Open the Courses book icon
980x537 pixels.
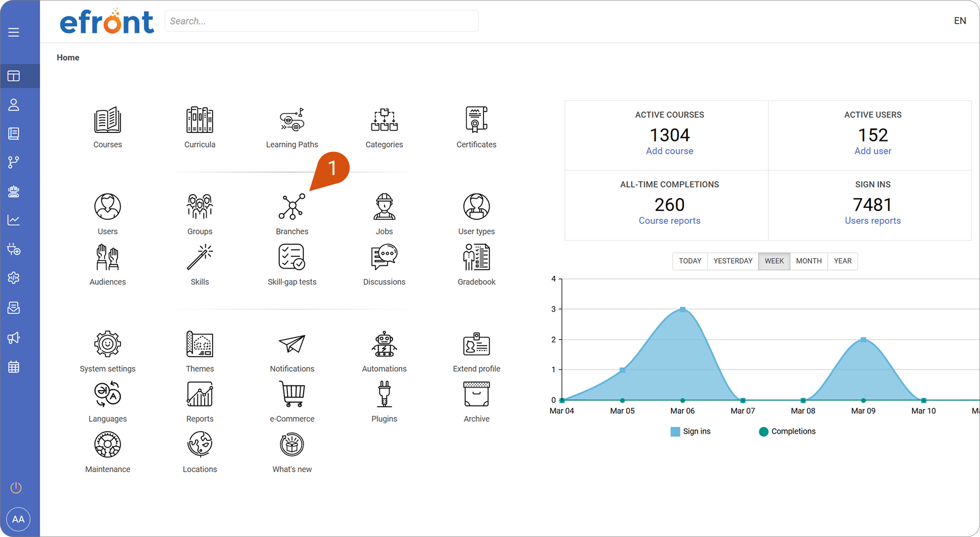click(x=107, y=120)
